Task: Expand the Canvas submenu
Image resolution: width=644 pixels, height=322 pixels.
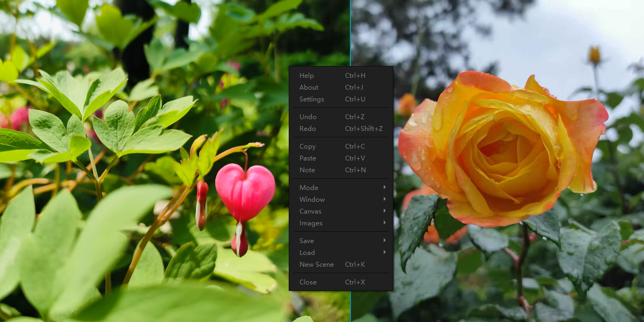Action: (x=311, y=211)
